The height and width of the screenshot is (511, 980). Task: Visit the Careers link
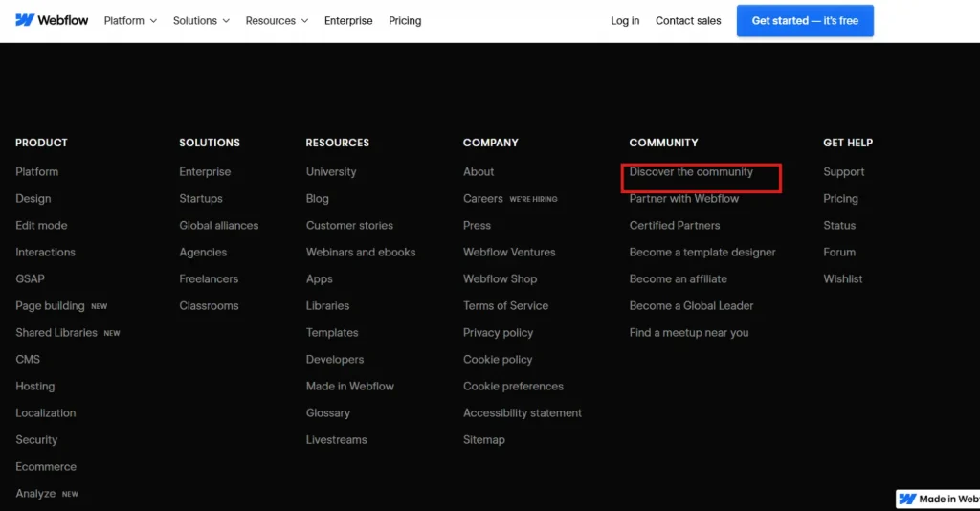(483, 199)
